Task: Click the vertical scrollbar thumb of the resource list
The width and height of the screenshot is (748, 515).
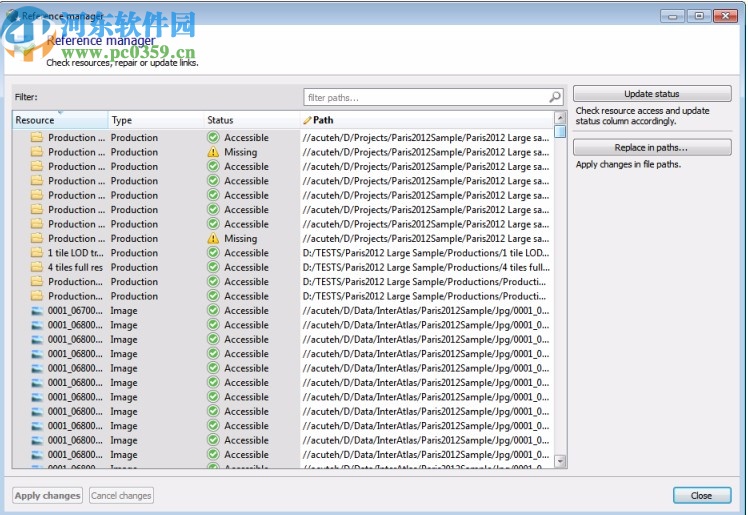Action: pyautogui.click(x=561, y=131)
